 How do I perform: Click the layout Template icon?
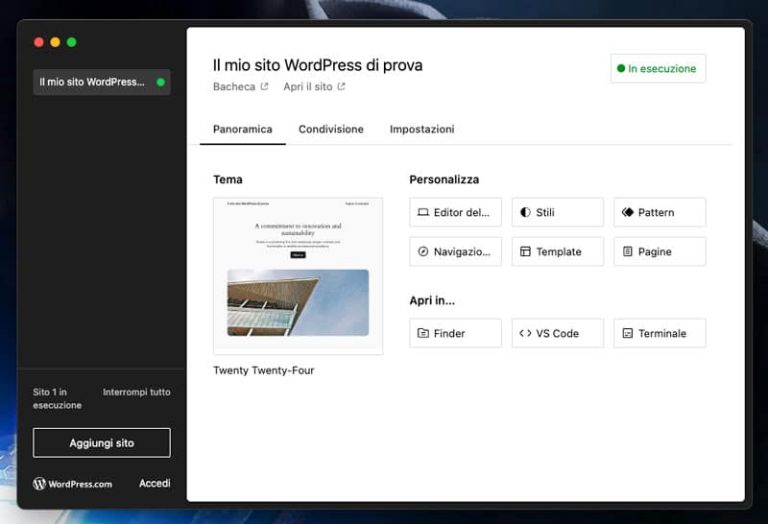point(525,251)
